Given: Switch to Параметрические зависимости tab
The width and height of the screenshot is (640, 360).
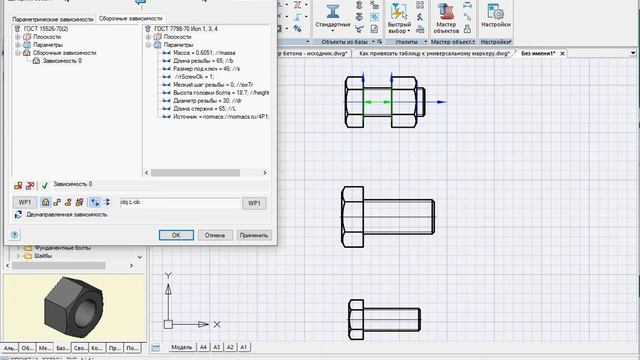Looking at the screenshot, I should pos(53,19).
